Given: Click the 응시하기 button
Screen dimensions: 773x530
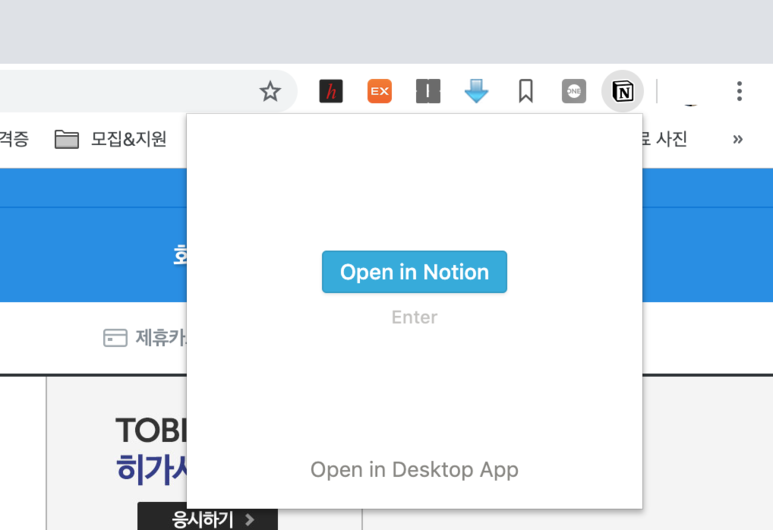Looking at the screenshot, I should tap(208, 517).
